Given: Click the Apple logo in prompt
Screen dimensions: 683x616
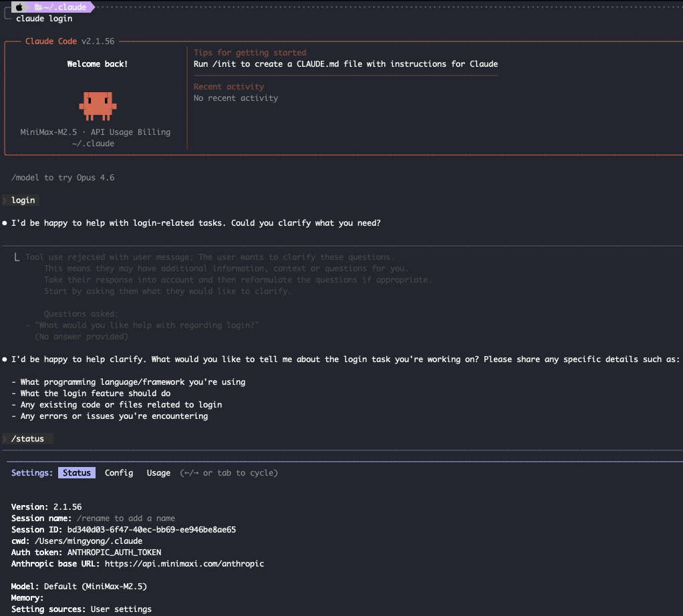Looking at the screenshot, I should coord(19,7).
